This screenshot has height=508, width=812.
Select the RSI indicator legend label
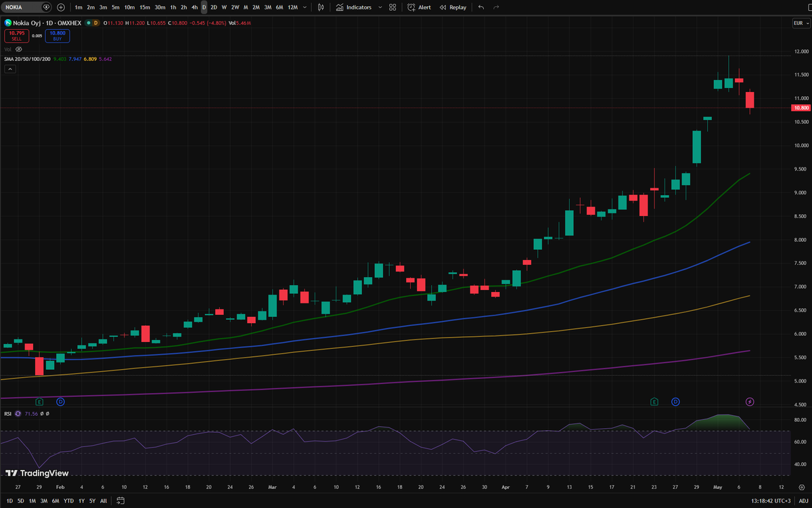coord(7,413)
